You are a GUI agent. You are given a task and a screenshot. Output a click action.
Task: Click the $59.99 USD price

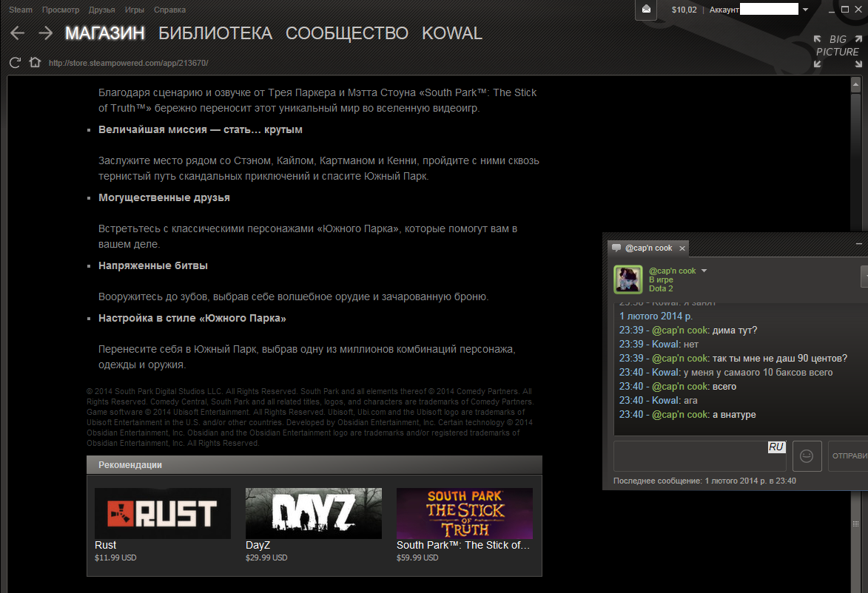(417, 558)
